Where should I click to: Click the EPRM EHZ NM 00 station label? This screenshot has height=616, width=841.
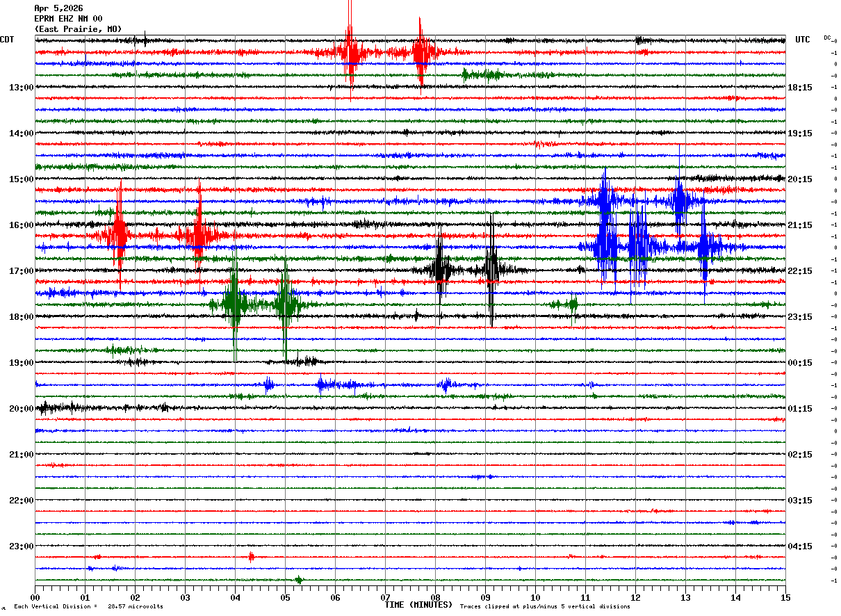tap(68, 19)
